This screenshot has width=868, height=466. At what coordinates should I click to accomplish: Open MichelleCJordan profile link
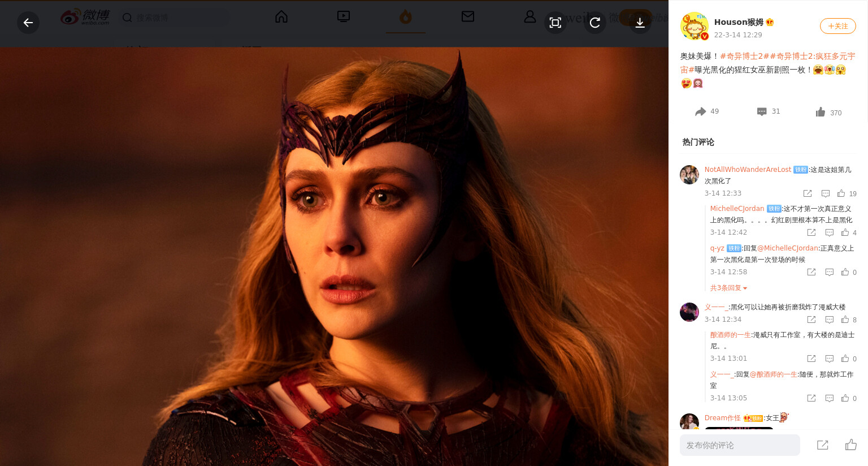coord(737,209)
